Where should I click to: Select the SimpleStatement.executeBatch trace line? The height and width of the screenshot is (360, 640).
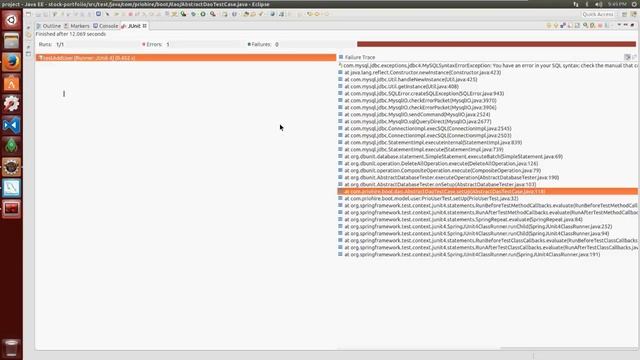(x=451, y=156)
